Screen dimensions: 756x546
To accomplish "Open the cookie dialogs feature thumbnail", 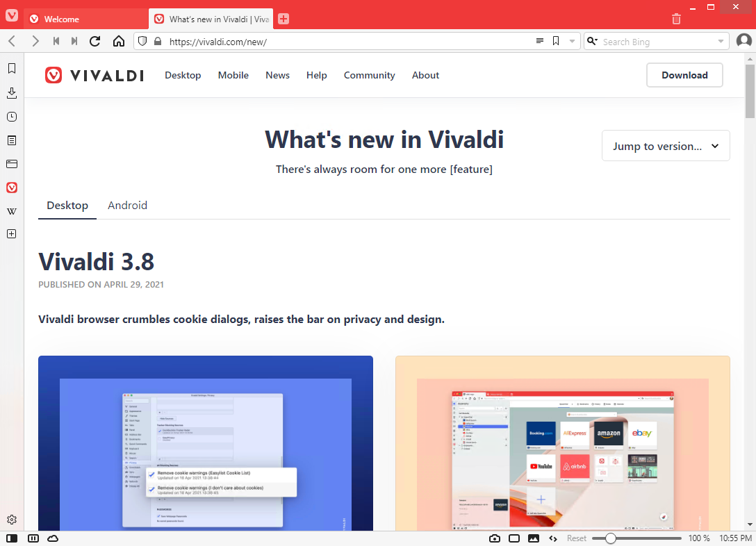I will click(x=206, y=443).
